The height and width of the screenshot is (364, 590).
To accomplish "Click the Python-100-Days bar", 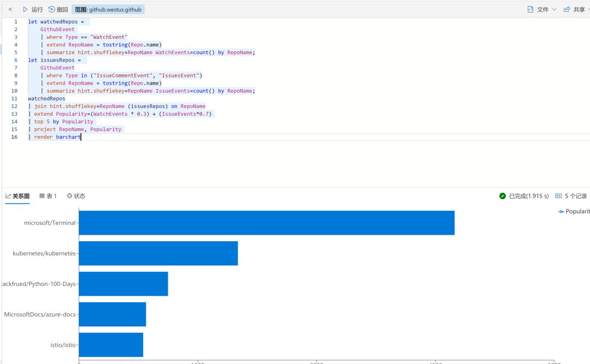I will (x=123, y=284).
